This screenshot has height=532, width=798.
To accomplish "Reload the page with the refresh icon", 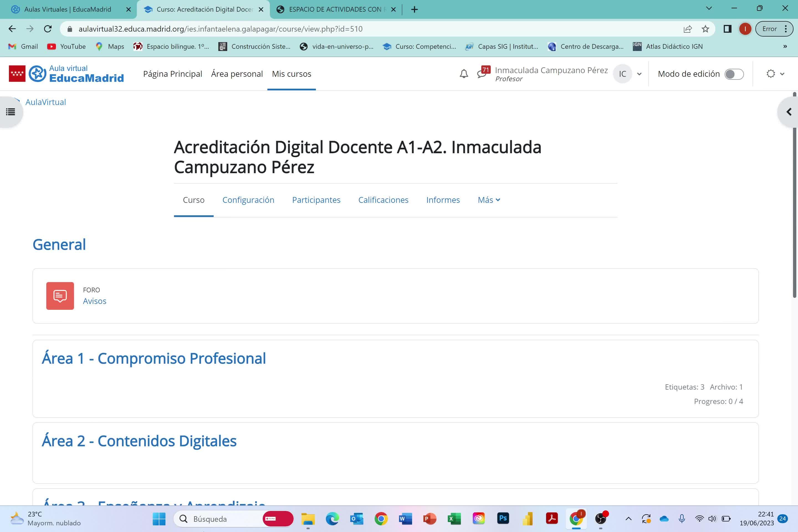I will coord(48,29).
